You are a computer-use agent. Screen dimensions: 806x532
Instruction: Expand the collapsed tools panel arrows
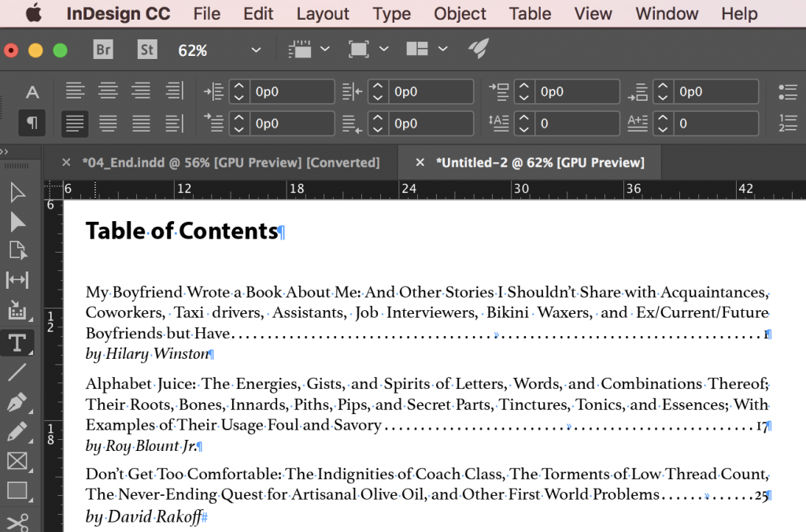click(5, 152)
